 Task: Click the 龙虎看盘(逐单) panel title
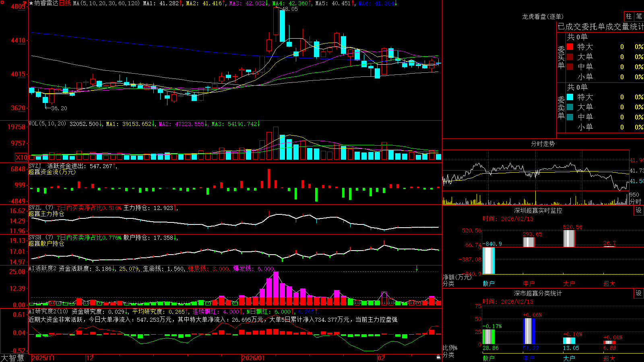[543, 16]
